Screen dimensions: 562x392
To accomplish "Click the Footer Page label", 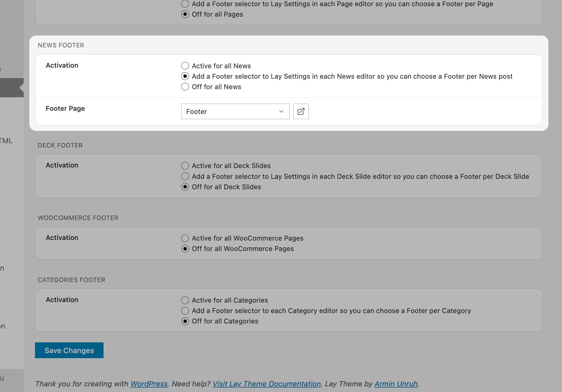I will tap(65, 109).
